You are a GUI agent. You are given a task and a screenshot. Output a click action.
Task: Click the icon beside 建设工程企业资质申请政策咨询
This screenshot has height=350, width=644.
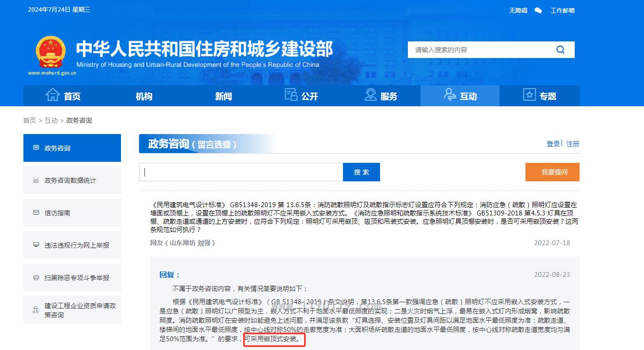coord(36,310)
